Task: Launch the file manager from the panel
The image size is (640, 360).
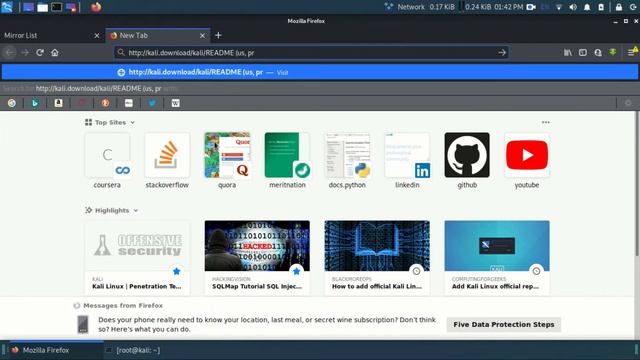Action: (x=42, y=7)
